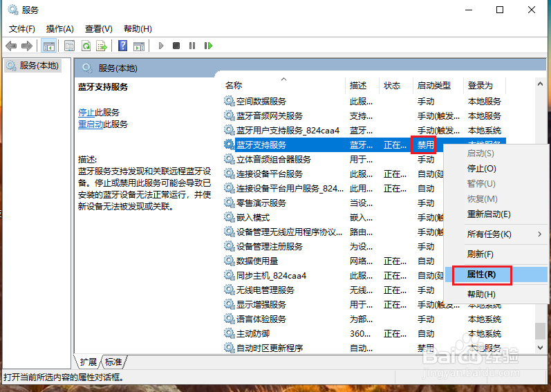551x392 pixels.
Task: Sort by the 启动类型 column header
Action: pos(438,85)
